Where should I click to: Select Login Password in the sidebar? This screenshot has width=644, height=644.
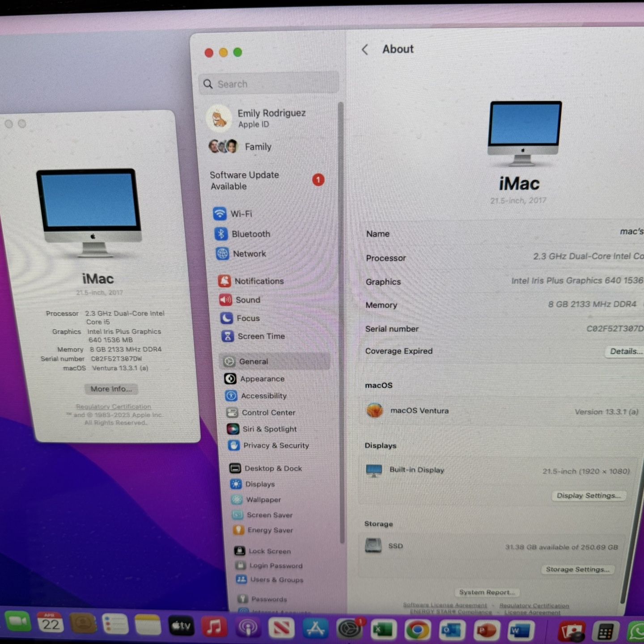269,565
